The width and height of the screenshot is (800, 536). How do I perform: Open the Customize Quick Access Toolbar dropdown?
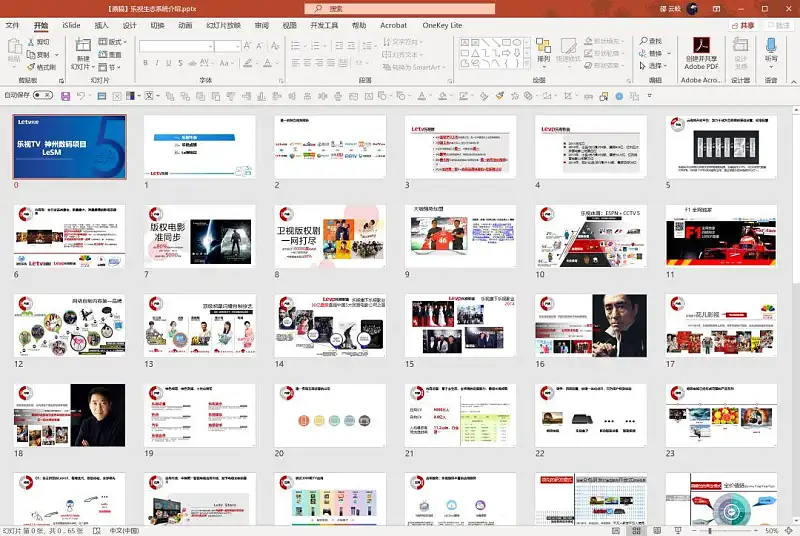649,96
